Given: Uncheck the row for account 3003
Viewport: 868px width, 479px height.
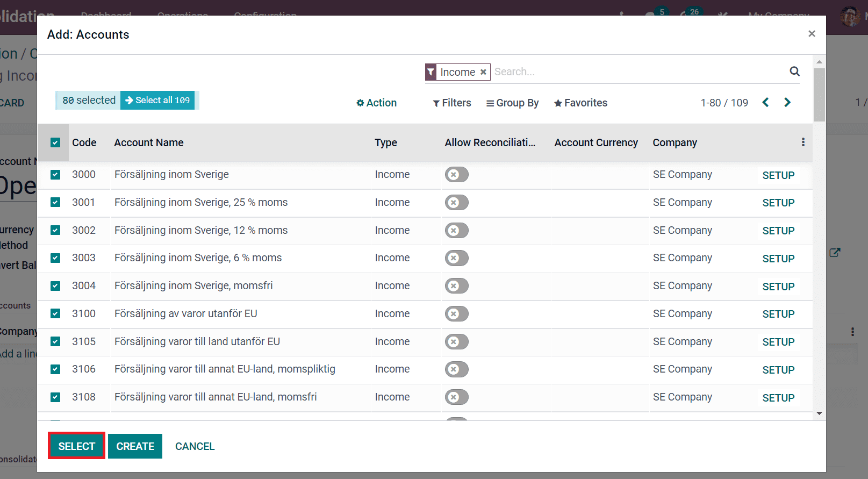Looking at the screenshot, I should 55,258.
